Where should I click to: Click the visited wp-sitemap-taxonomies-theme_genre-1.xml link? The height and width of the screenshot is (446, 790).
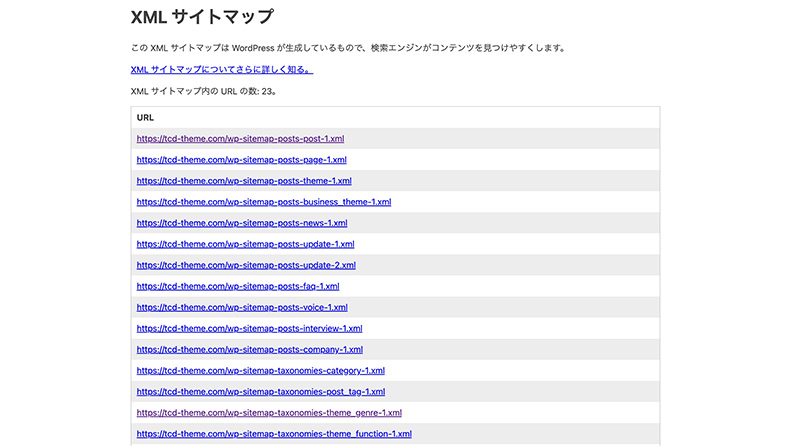[x=269, y=413]
